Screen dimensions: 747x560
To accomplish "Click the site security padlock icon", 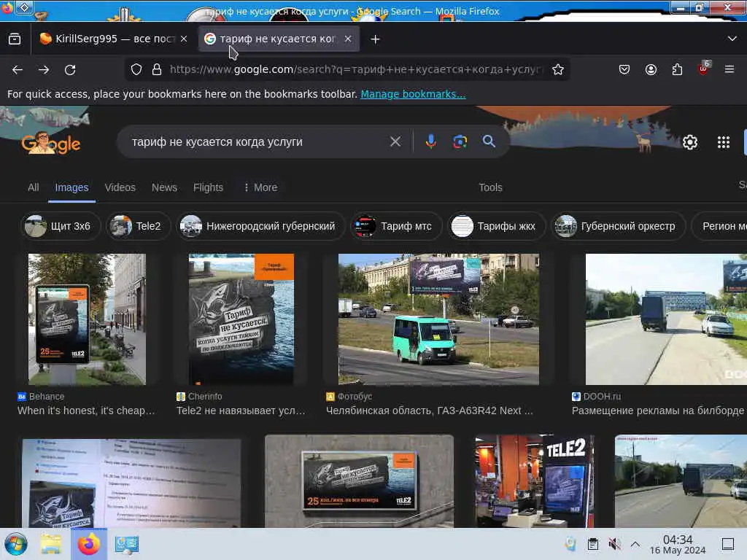I will (x=157, y=69).
